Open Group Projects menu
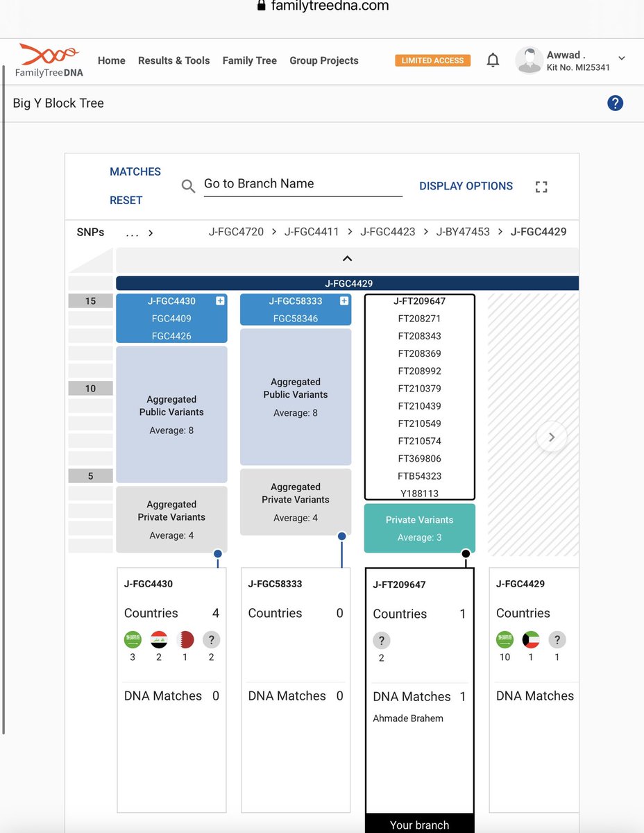 coord(324,60)
